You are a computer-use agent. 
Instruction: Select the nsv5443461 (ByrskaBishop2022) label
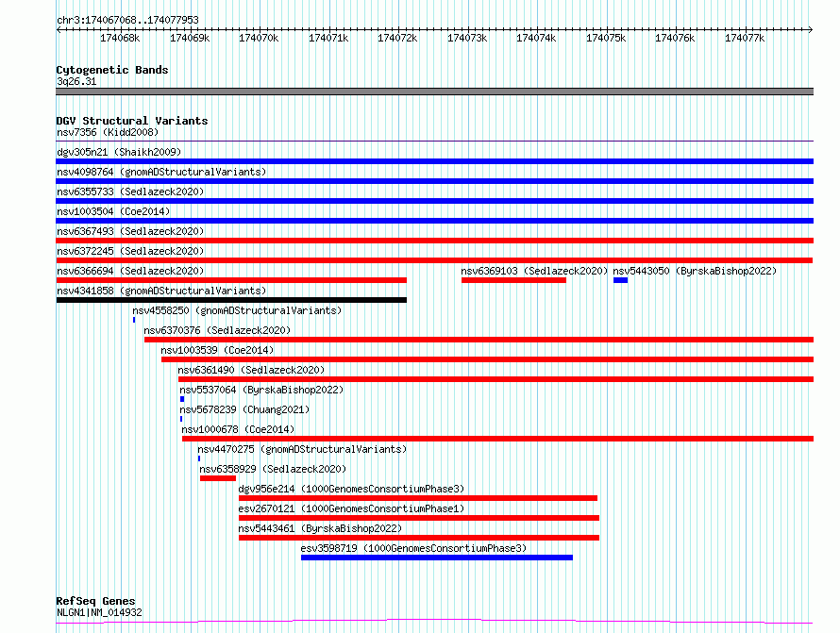(320, 528)
